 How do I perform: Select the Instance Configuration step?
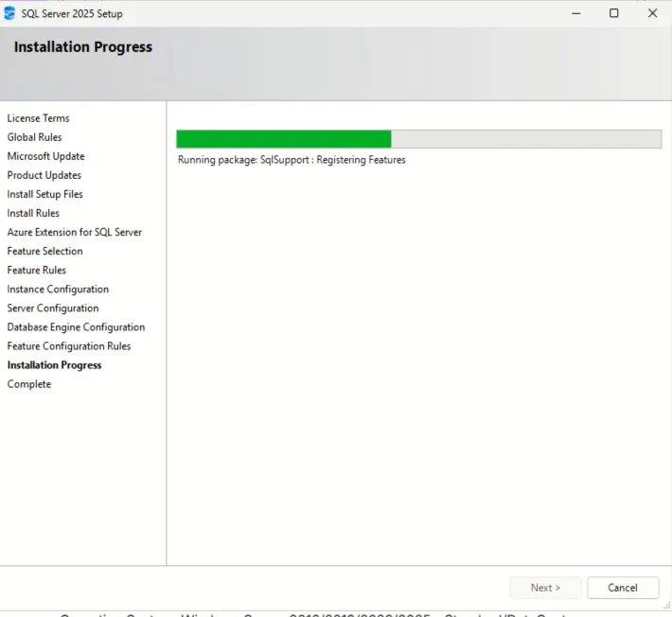click(58, 290)
